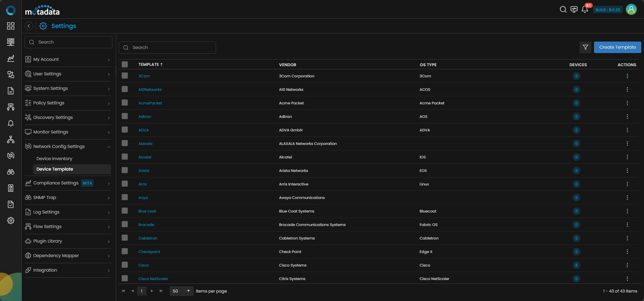This screenshot has height=301, width=644.
Task: Open the dashboard grid icon in left rail
Action: (11, 26)
